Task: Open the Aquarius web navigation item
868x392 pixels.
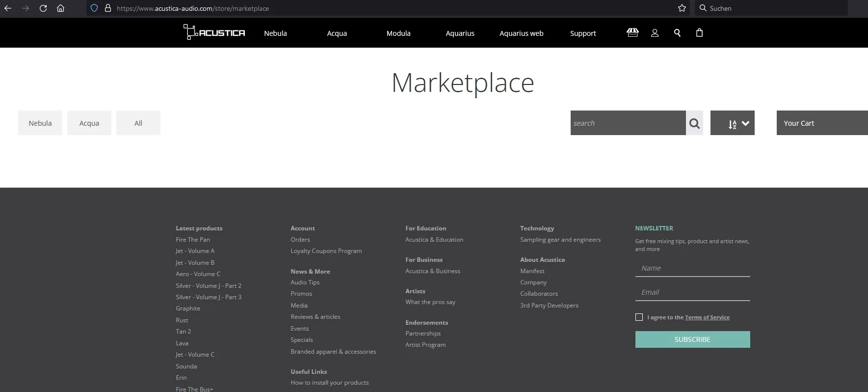Action: click(522, 33)
